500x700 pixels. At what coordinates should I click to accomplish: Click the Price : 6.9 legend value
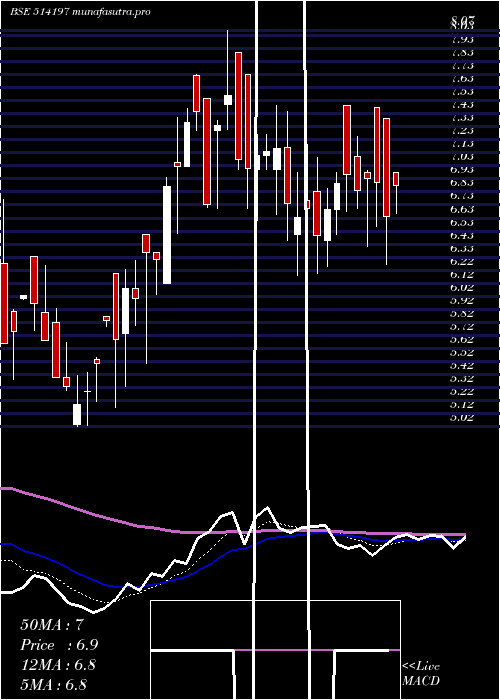59,645
